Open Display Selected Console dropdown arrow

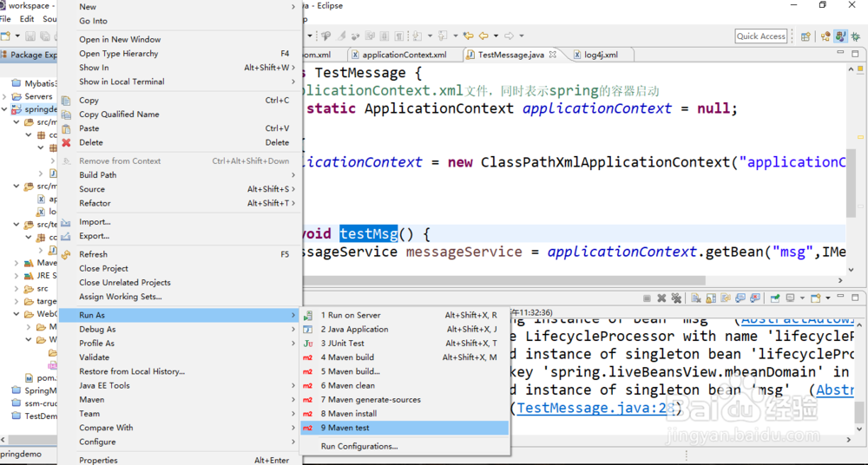[802, 298]
